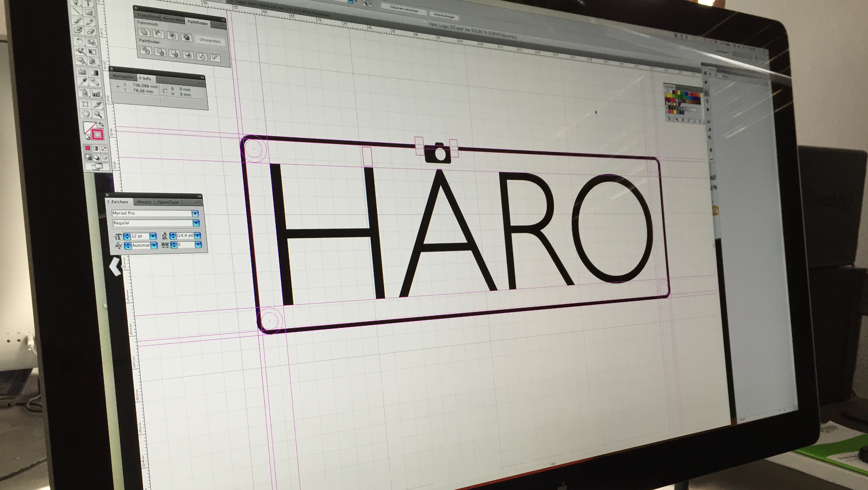868x490 pixels.
Task: Select the Symbol Sprayer tool
Action: (84, 93)
